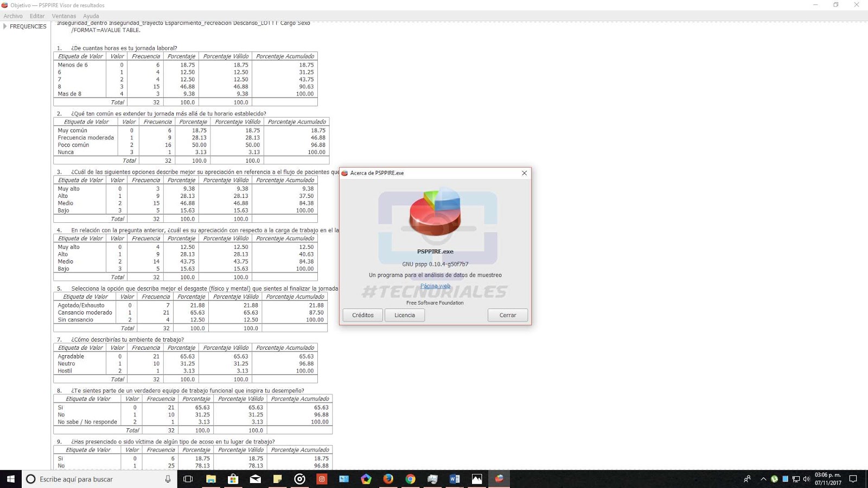Open the Mail app on the taskbar

pos(255,479)
